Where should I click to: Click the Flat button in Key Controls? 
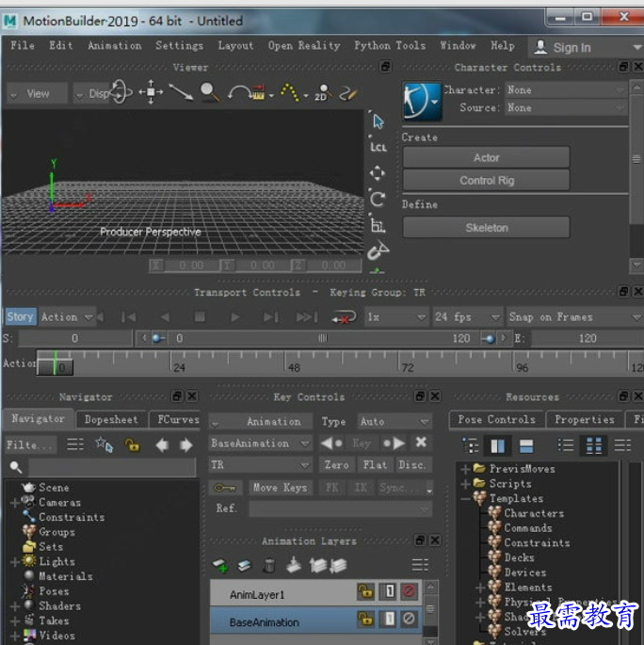coord(375,465)
